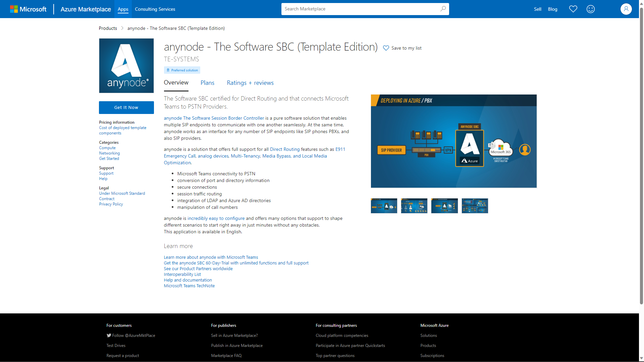Select the third screenshot thumbnail

coord(444,206)
